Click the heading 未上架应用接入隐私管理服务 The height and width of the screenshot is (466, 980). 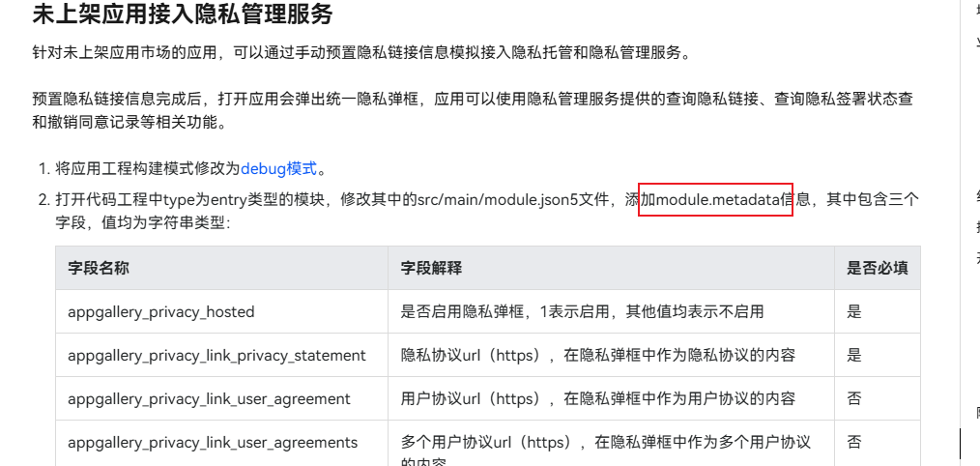(x=182, y=15)
